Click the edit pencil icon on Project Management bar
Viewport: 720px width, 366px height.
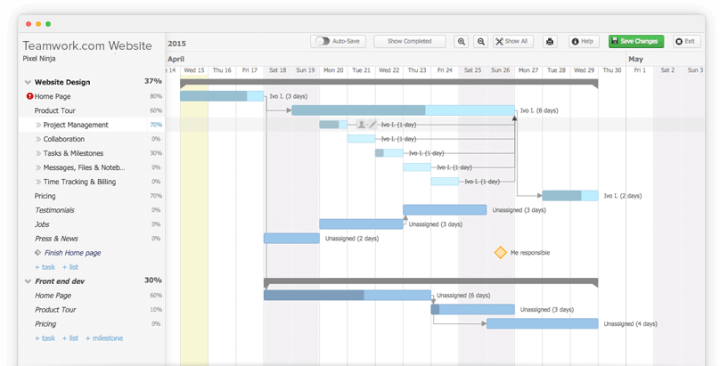pyautogui.click(x=372, y=124)
